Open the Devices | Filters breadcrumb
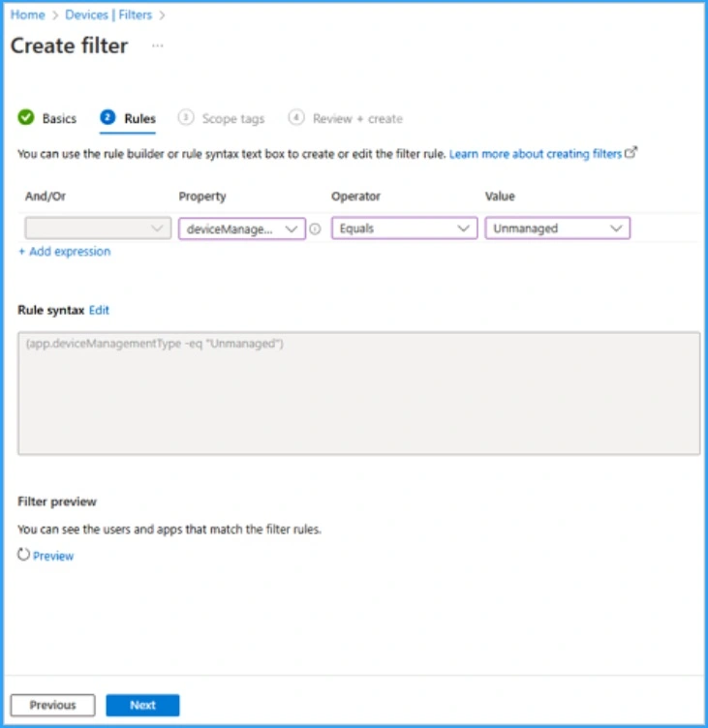This screenshot has height=728, width=708. [108, 15]
